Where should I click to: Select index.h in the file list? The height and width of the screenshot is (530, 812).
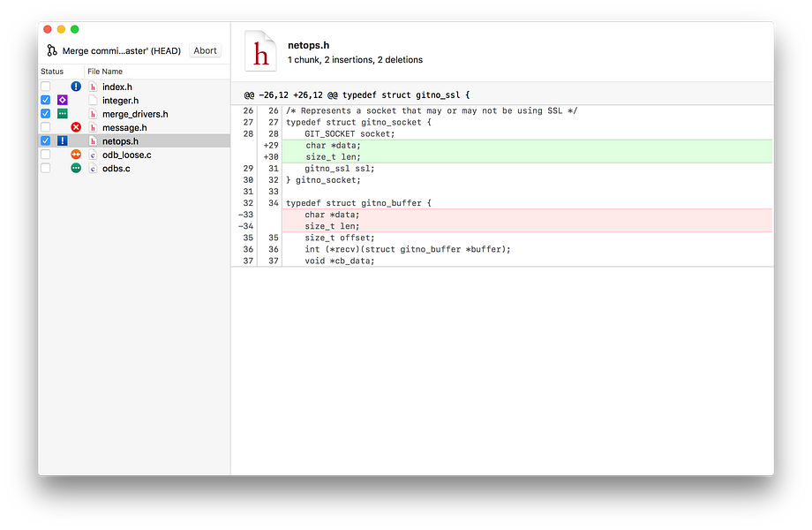click(134, 87)
